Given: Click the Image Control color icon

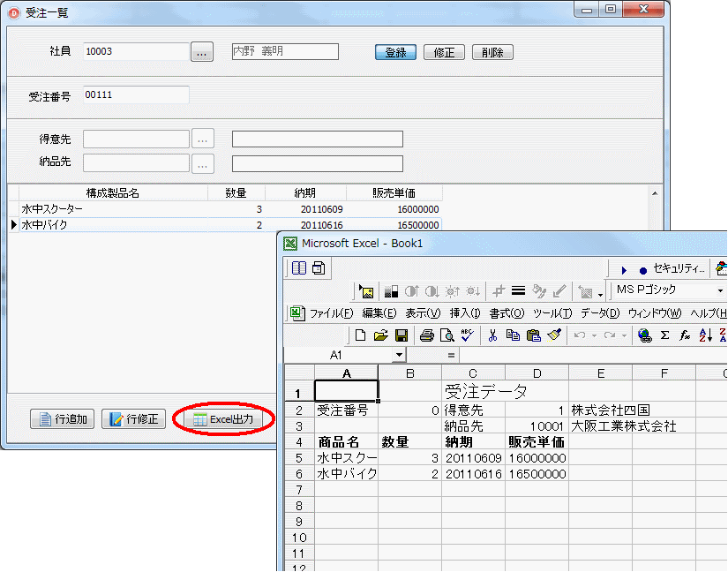Looking at the screenshot, I should pos(391,291).
